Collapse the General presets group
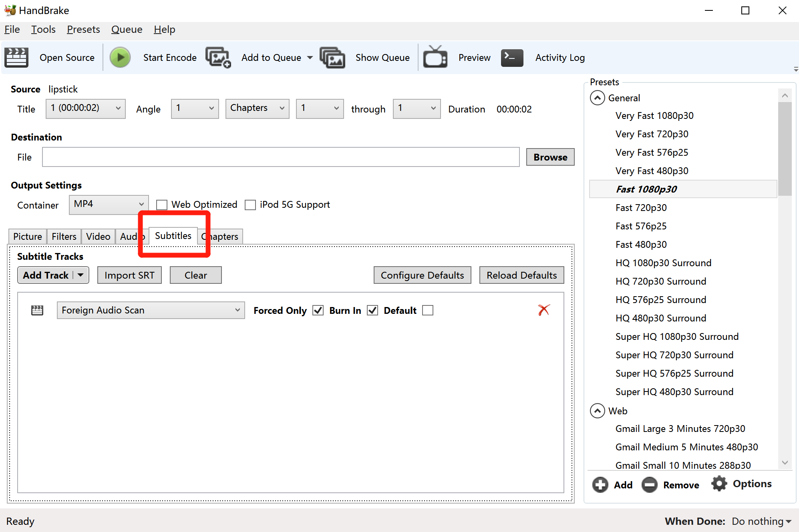This screenshot has height=532, width=799. [x=597, y=98]
